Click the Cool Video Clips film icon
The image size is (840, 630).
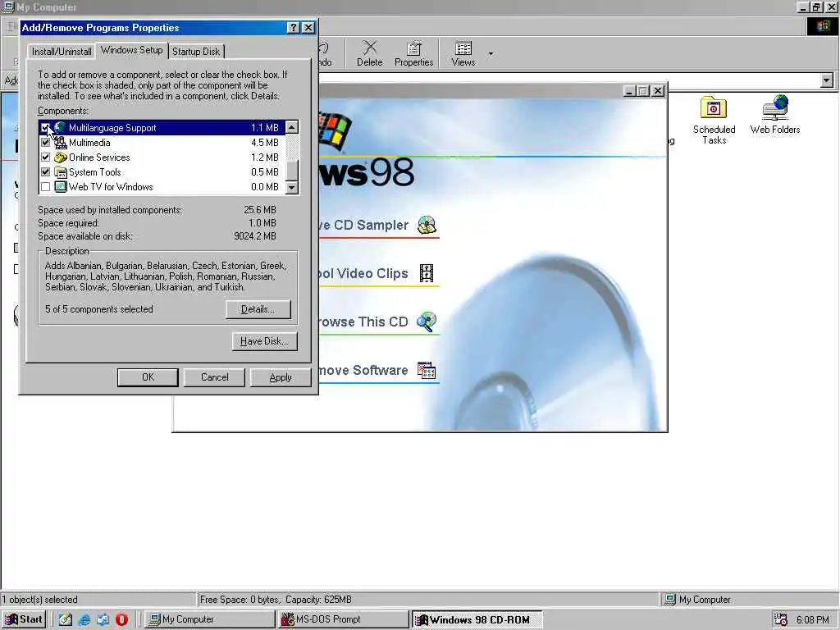(x=427, y=273)
